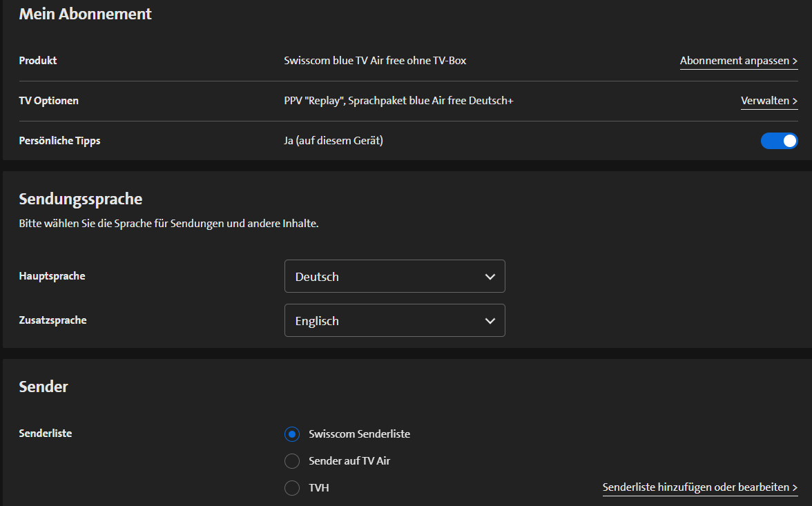Click the Senderliste label

tap(46, 434)
